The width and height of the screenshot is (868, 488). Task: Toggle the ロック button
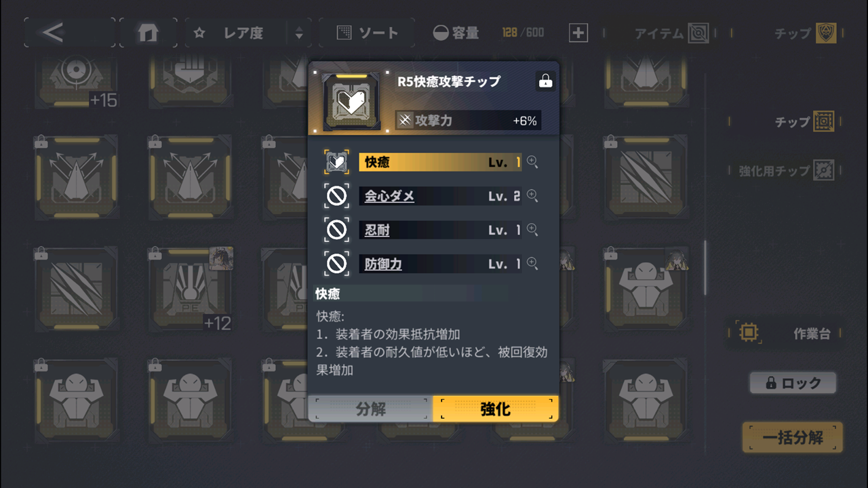tap(793, 383)
